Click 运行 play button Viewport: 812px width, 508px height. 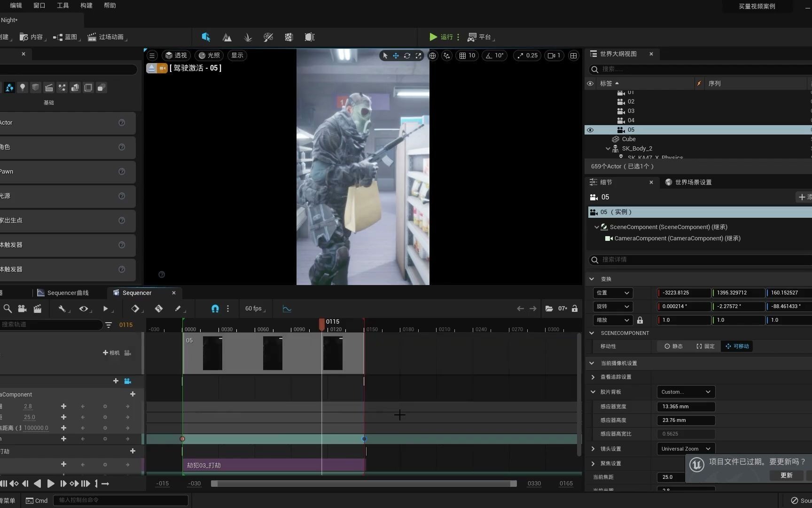(x=441, y=37)
